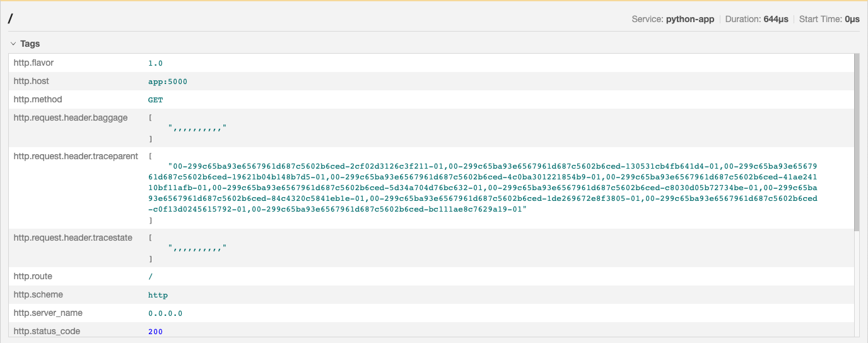The height and width of the screenshot is (343, 868).
Task: Click the Tags section heading
Action: (x=30, y=44)
